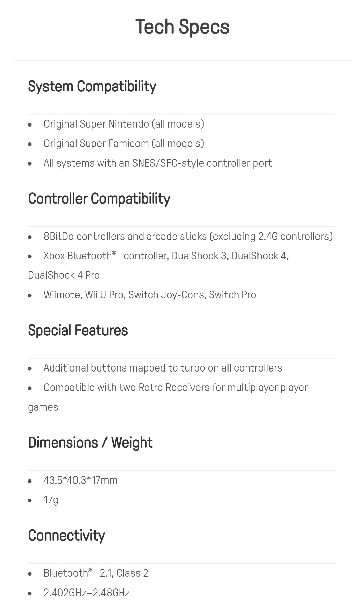The height and width of the screenshot is (604, 364).
Task: Click the Original Super Nintendo list item
Action: point(124,124)
